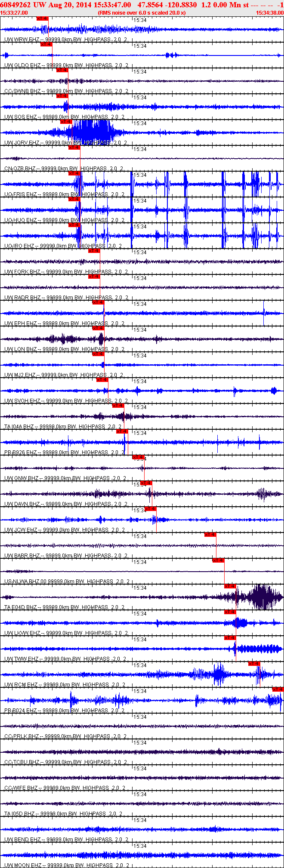Select the pick marker on the DAVN trace
284x868 pixels.
pyautogui.click(x=146, y=483)
